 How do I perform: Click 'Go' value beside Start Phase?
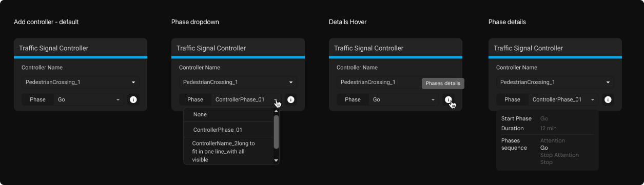click(x=544, y=119)
